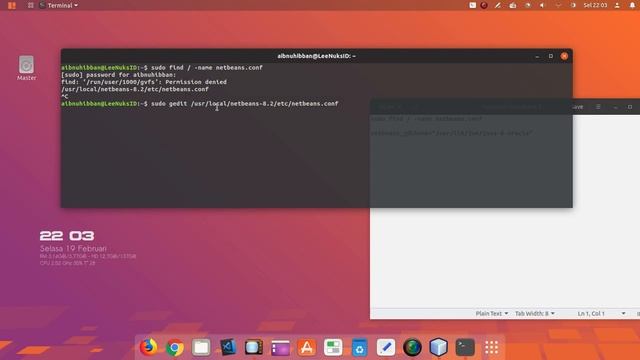Click 'Selasa 19 Februari' date on desktop widget
Screen dimensions: 640x360
[x=73, y=248]
